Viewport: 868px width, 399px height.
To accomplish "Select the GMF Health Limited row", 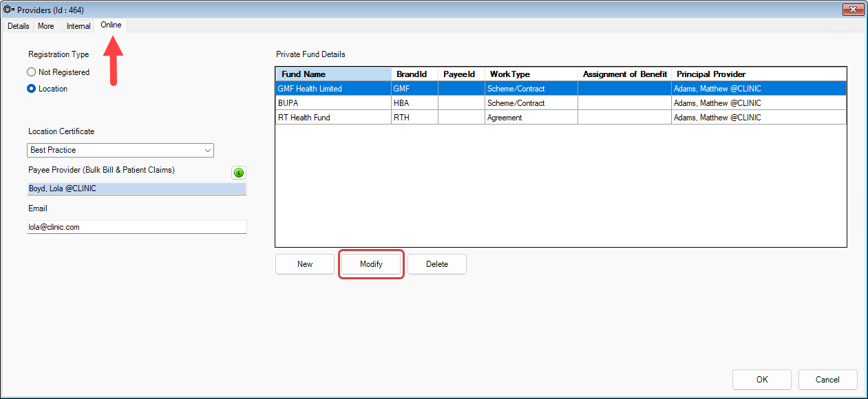I will [561, 89].
